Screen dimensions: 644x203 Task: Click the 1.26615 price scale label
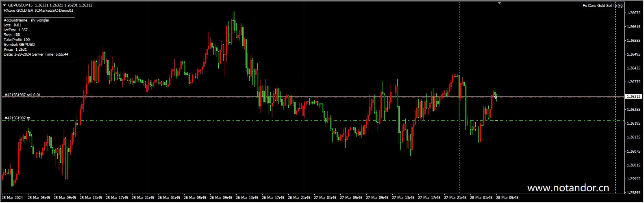pos(633,27)
